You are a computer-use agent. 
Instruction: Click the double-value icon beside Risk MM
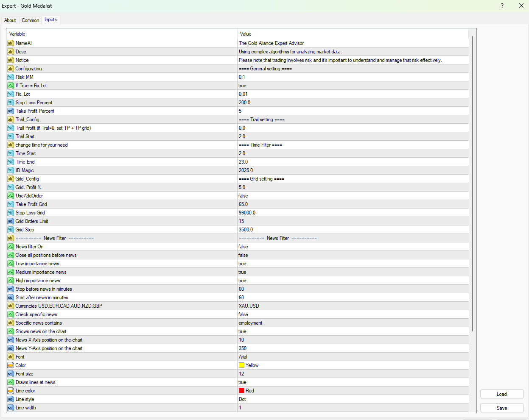pyautogui.click(x=10, y=77)
